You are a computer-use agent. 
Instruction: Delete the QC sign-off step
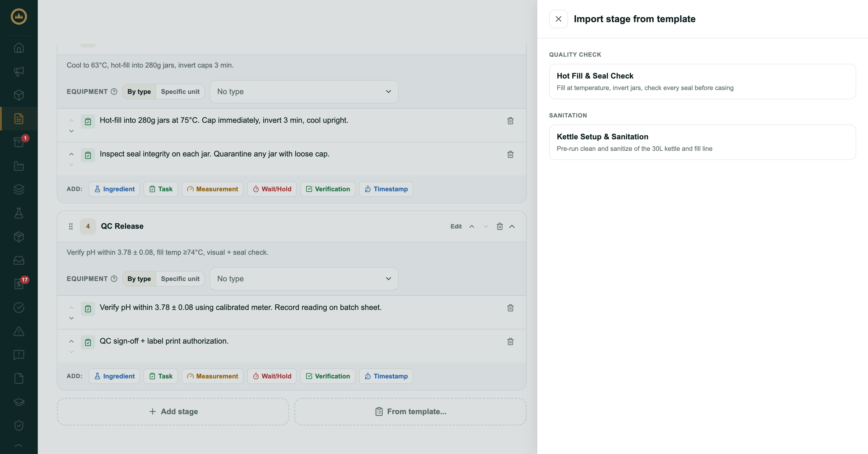[x=510, y=342]
